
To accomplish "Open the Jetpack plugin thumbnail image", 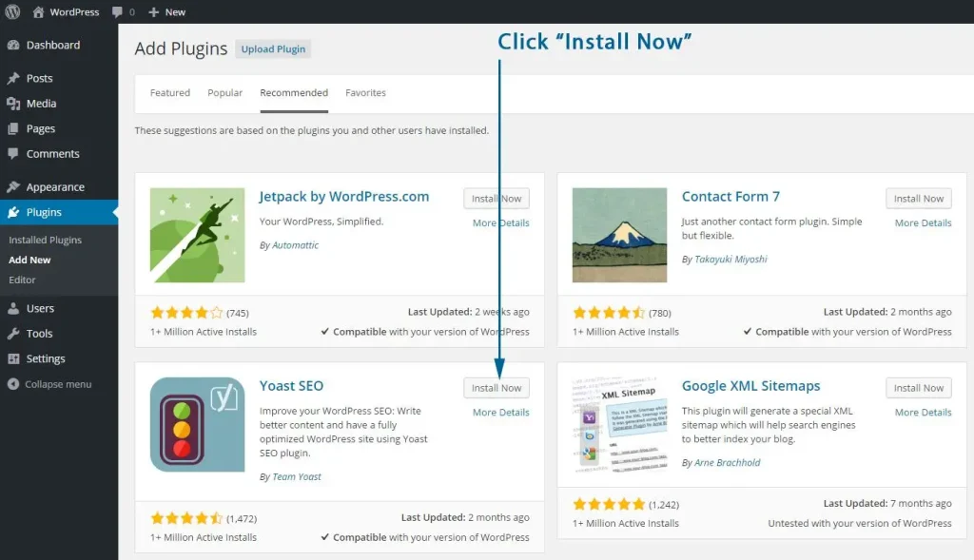I will 198,235.
